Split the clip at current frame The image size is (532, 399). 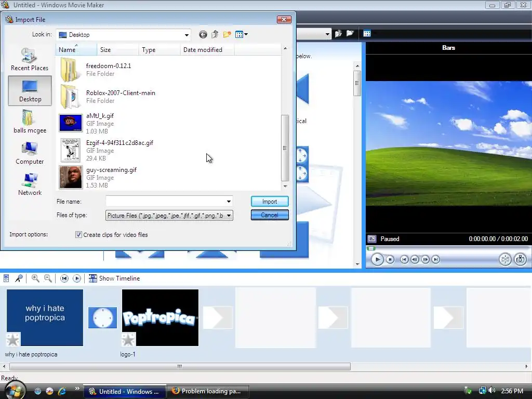pyautogui.click(x=505, y=260)
